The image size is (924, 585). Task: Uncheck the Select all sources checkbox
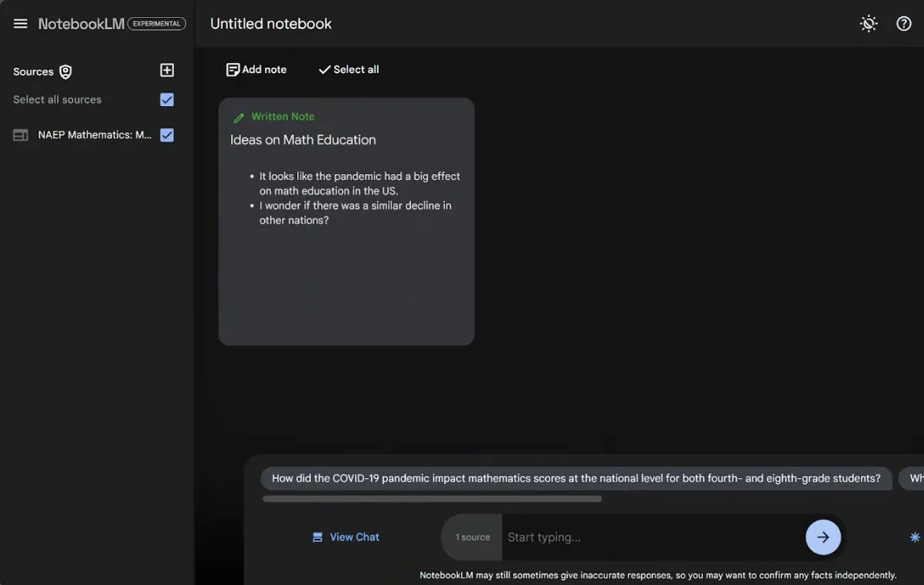click(167, 100)
